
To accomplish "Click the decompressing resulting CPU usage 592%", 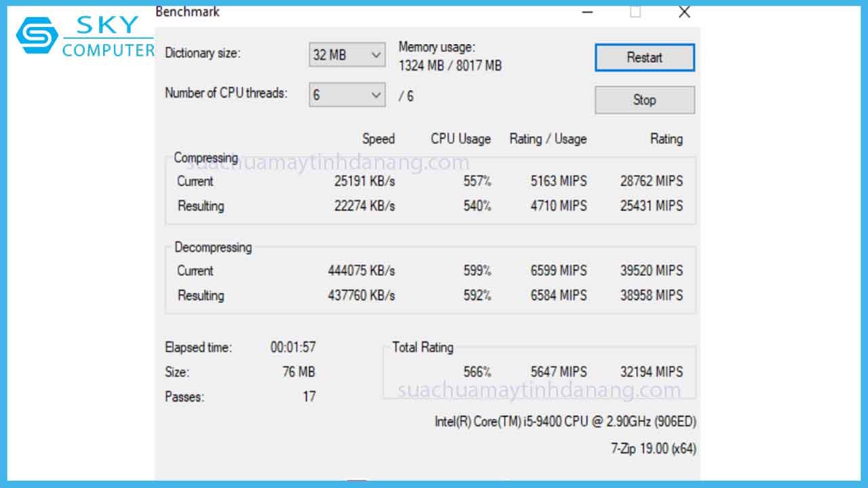I will [x=477, y=295].
